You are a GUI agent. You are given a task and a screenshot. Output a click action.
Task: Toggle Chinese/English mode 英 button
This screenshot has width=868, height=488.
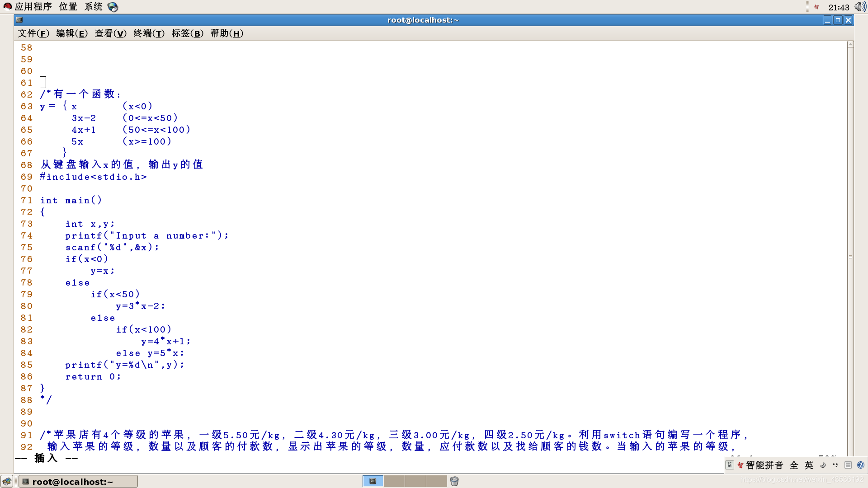(809, 465)
